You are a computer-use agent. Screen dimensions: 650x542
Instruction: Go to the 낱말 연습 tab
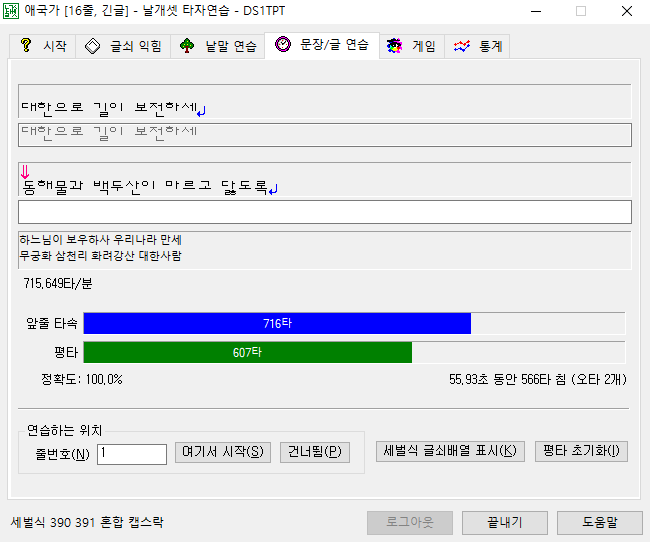click(x=218, y=46)
